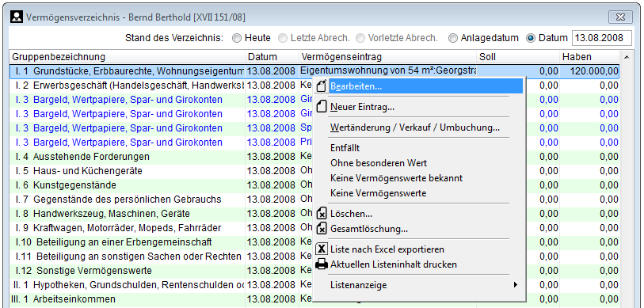
Task: Choose Aktuellen Listeninhalt drucken
Action: coord(419,264)
